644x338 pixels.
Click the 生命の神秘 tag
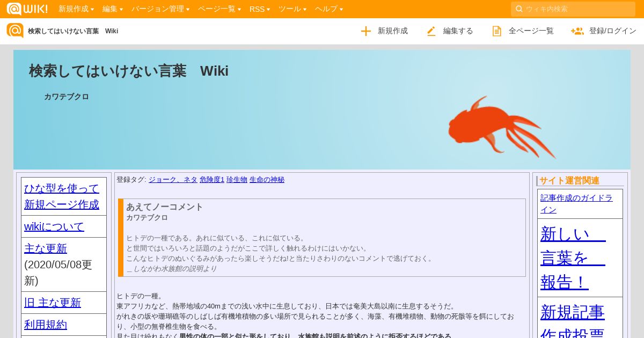point(267,180)
